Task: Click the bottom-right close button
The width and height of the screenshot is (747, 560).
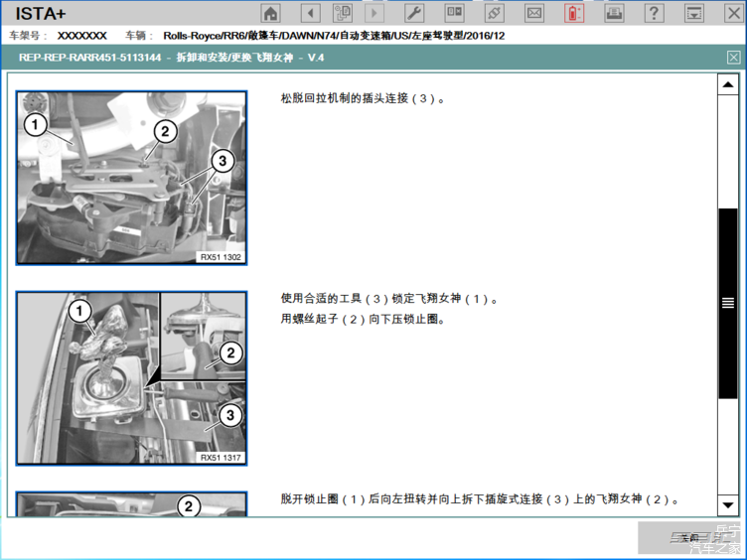Action: coord(689,537)
